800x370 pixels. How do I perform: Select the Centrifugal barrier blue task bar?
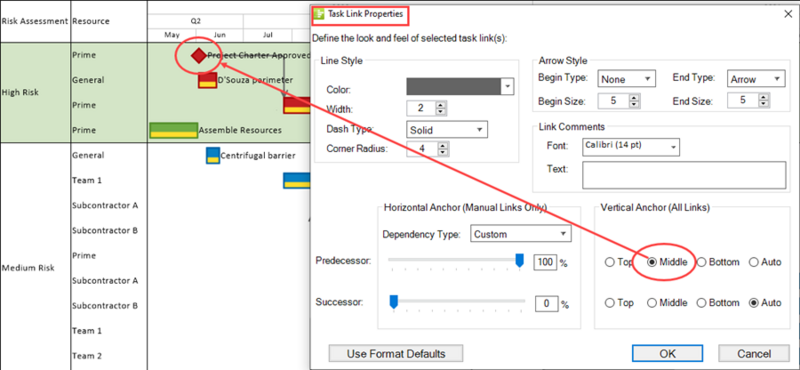[x=213, y=156]
